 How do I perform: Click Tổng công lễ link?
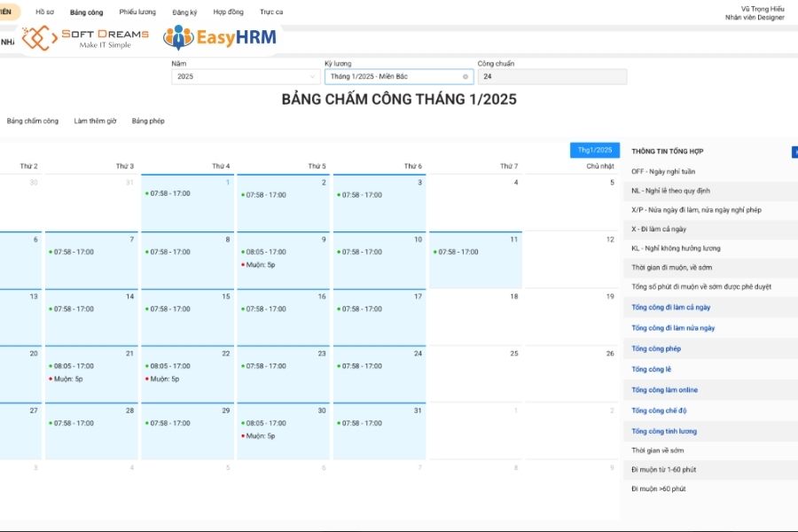(x=652, y=369)
